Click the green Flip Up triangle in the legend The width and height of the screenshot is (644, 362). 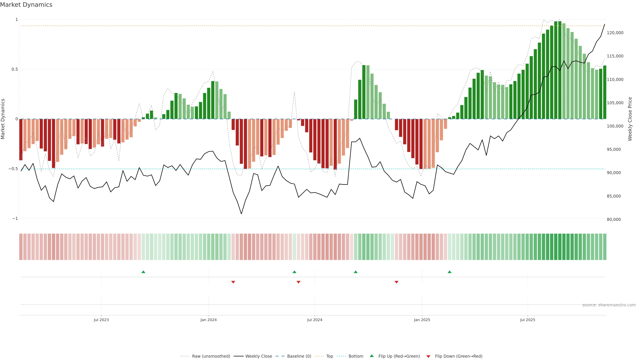(x=372, y=356)
